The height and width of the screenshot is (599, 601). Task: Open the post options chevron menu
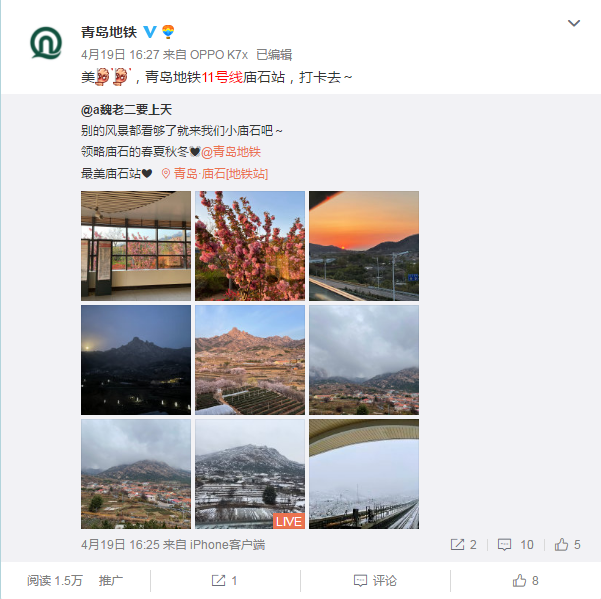pos(573,23)
